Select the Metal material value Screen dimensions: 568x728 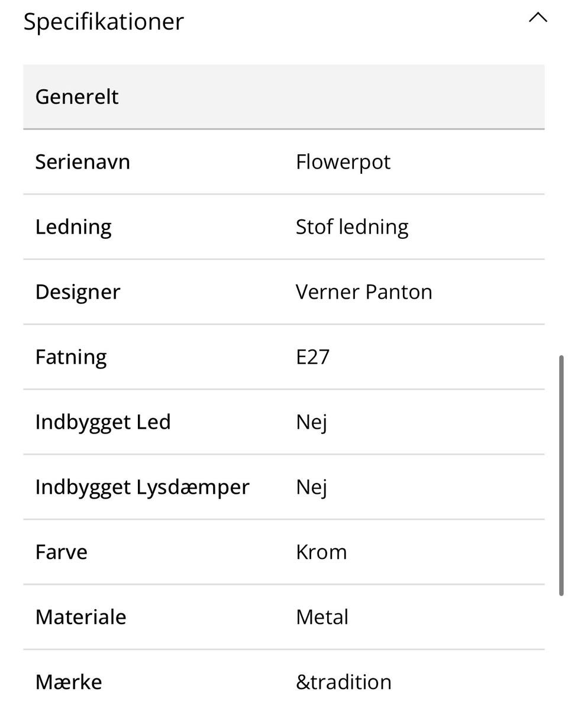[x=322, y=617]
